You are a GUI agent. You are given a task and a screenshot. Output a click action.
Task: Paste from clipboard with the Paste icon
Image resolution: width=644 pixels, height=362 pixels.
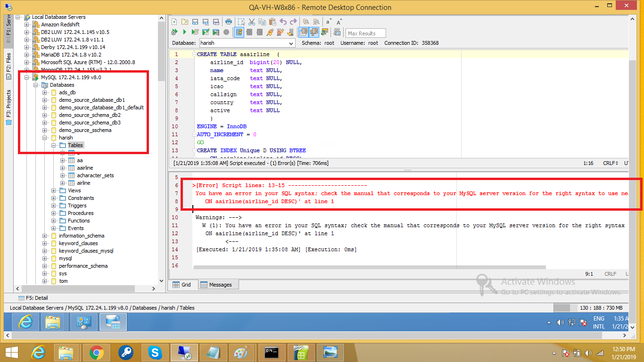(272, 22)
